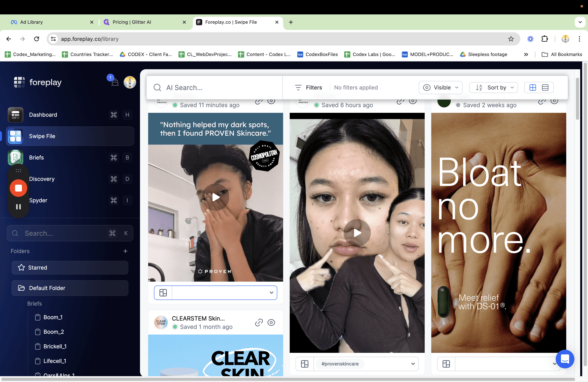Open the Visible dropdown
588x382 pixels.
440,88
